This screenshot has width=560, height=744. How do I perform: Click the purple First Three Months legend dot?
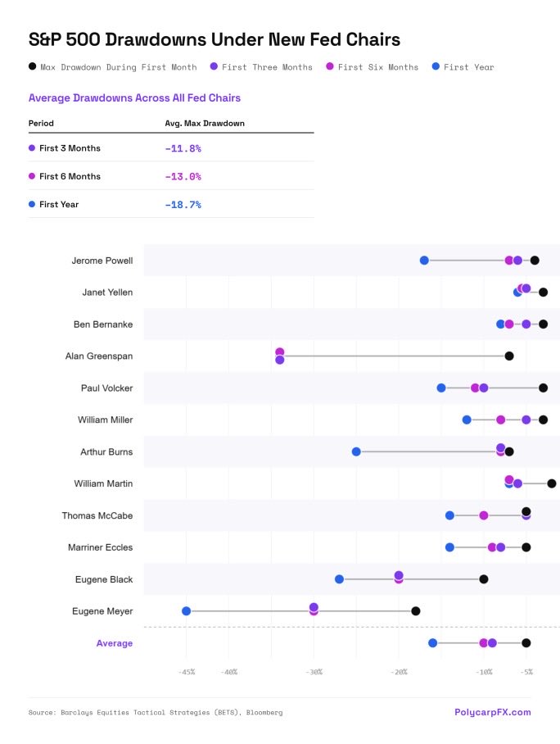point(214,67)
